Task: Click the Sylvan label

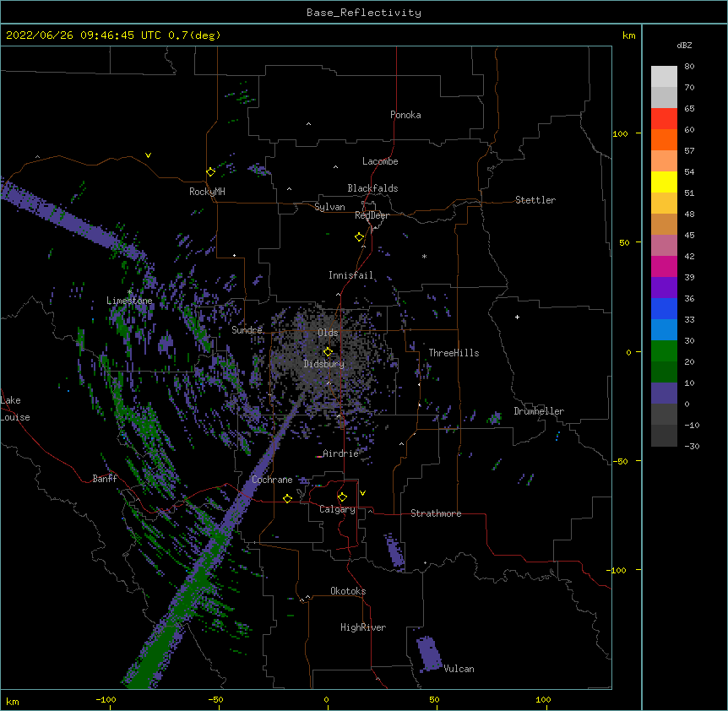Action: coord(329,207)
